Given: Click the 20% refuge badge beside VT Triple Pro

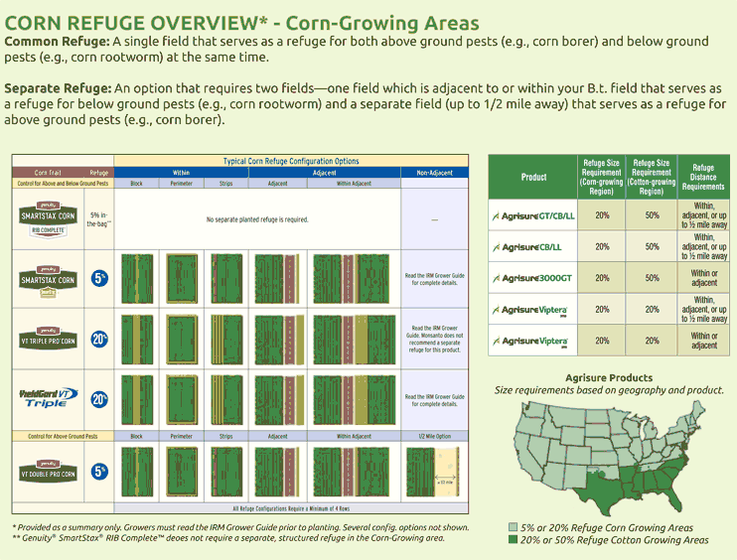Looking at the screenshot, I should click(99, 339).
